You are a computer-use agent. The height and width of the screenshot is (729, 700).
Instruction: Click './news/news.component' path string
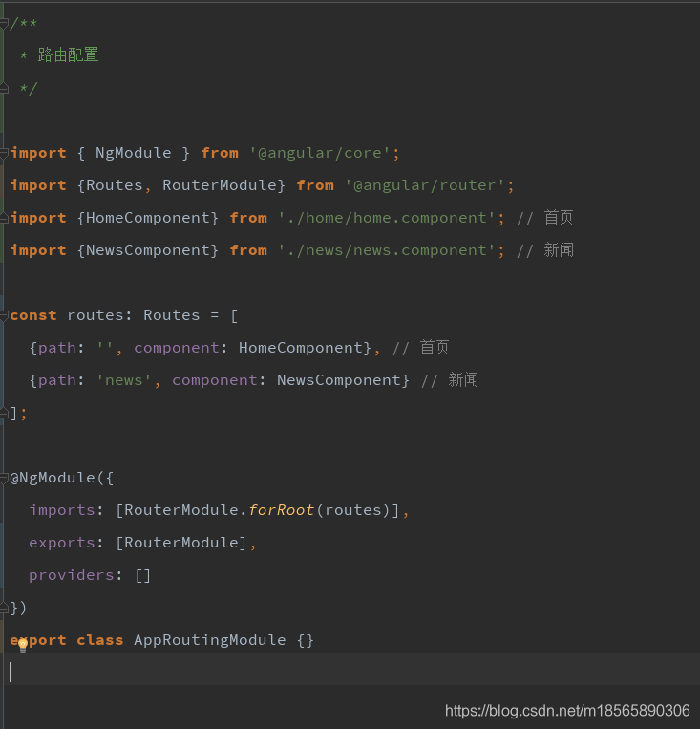click(387, 250)
